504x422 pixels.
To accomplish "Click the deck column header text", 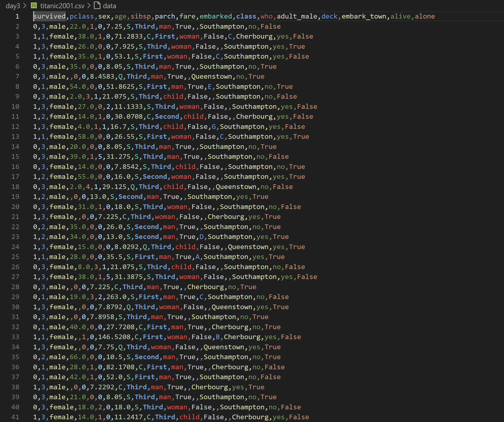I will [x=329, y=16].
